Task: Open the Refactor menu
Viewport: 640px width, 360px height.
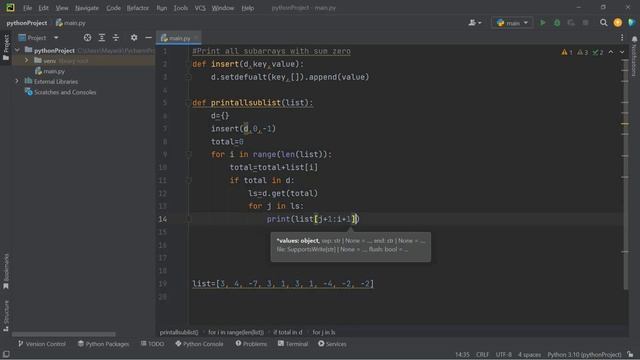Action: tap(138, 8)
